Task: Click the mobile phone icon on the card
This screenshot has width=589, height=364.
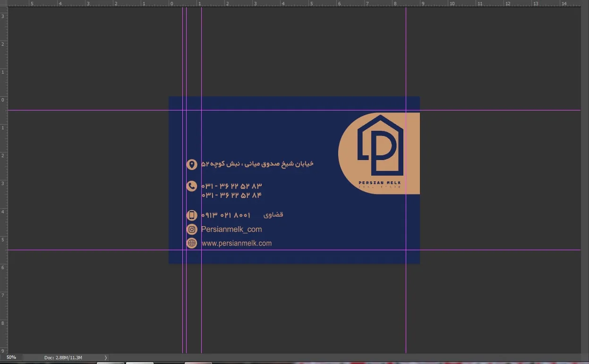Action: [x=192, y=215]
